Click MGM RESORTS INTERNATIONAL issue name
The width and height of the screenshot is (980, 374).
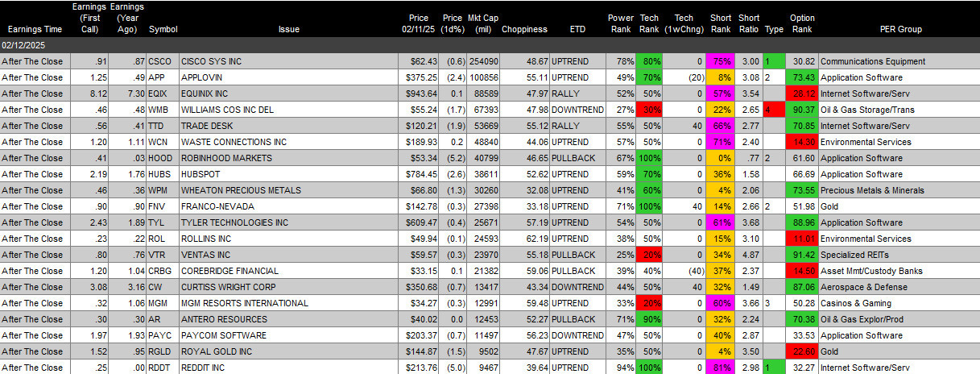245,303
